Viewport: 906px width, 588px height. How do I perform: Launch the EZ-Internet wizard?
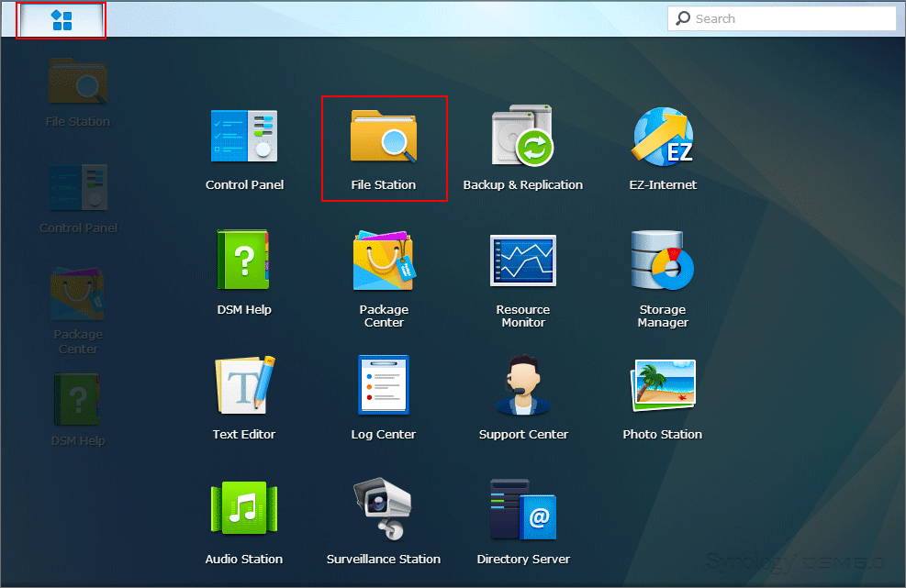[x=663, y=149]
